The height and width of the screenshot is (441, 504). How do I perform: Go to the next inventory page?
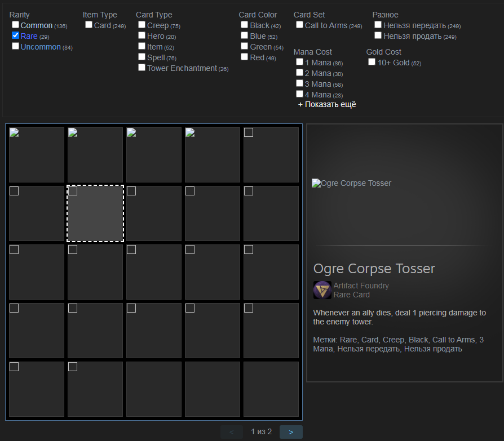(x=291, y=432)
